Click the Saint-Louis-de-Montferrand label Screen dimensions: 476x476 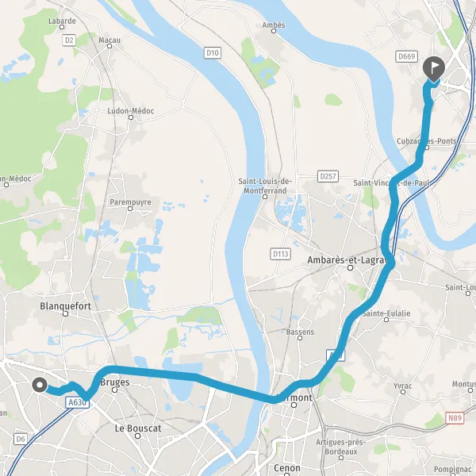click(265, 186)
